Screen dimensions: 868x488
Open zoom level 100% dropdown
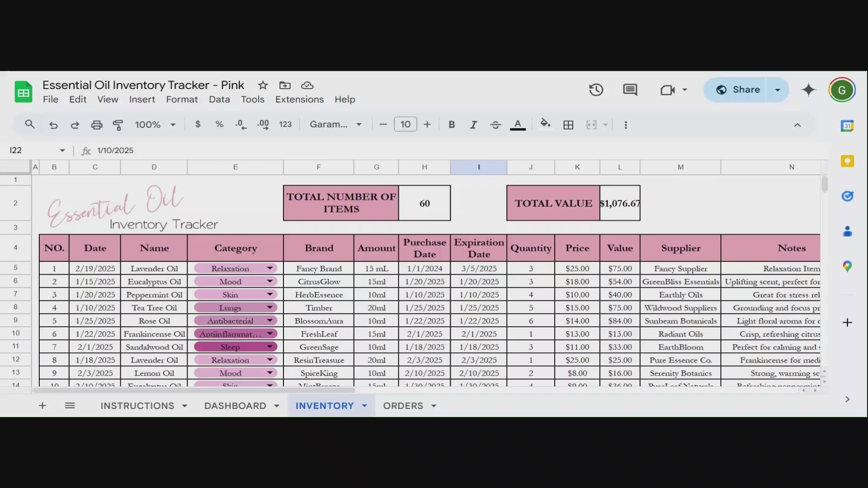tap(155, 125)
